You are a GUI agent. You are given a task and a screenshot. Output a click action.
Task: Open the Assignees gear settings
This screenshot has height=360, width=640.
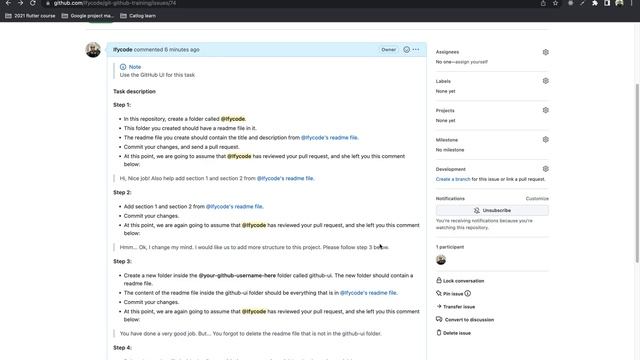(546, 52)
